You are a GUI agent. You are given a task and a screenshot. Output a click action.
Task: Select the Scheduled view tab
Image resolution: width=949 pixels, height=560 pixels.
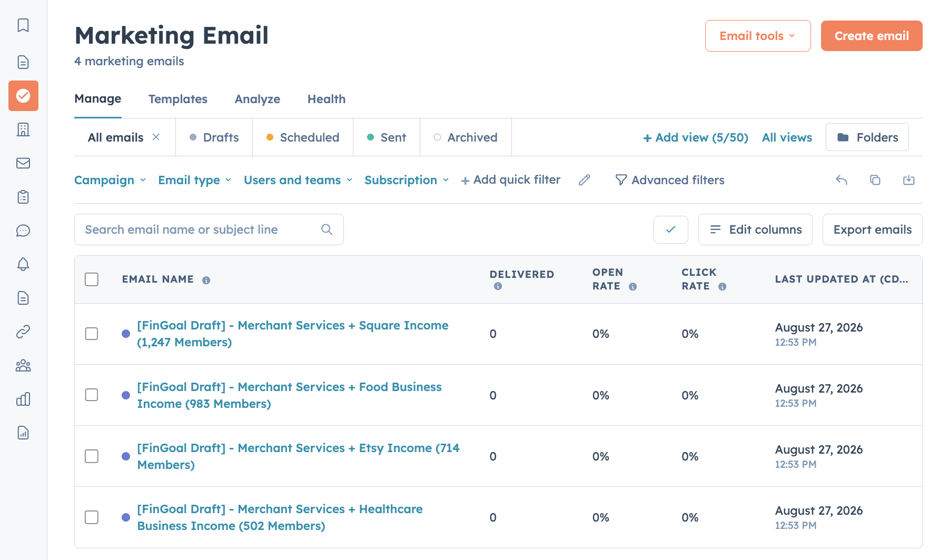coord(303,137)
